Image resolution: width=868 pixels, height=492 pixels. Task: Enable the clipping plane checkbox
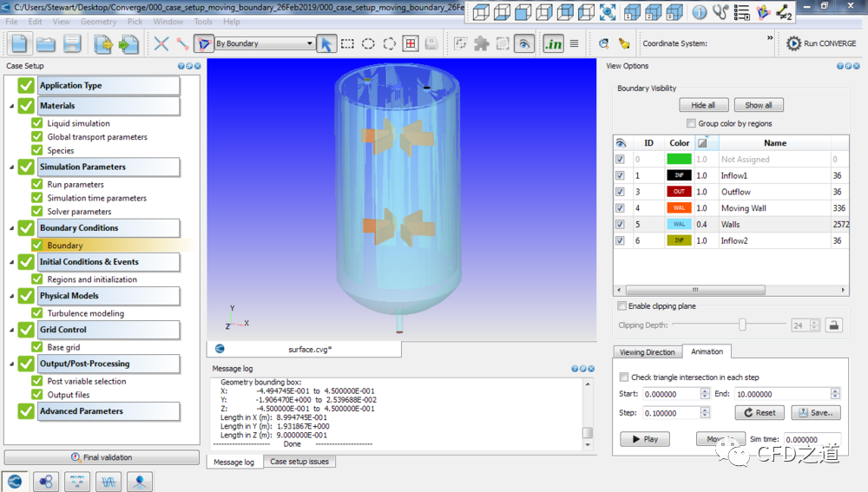pos(621,306)
